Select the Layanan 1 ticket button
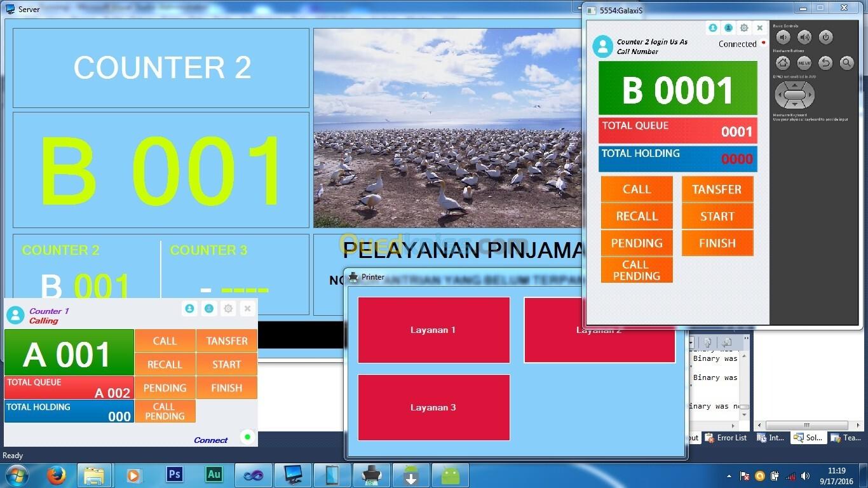868x488 pixels. (433, 330)
